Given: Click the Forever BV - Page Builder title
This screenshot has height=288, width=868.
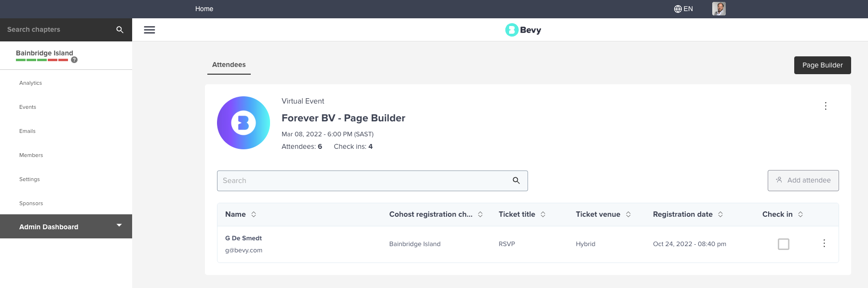Looking at the screenshot, I should [x=343, y=118].
